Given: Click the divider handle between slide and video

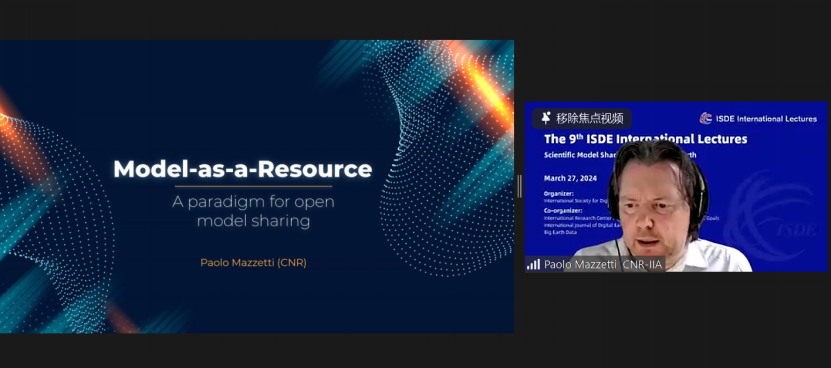Looking at the screenshot, I should point(519,186).
